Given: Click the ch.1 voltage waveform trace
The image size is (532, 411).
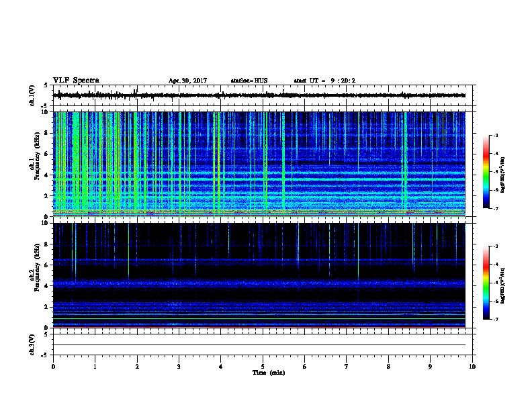Looking at the screenshot, I should (x=259, y=95).
